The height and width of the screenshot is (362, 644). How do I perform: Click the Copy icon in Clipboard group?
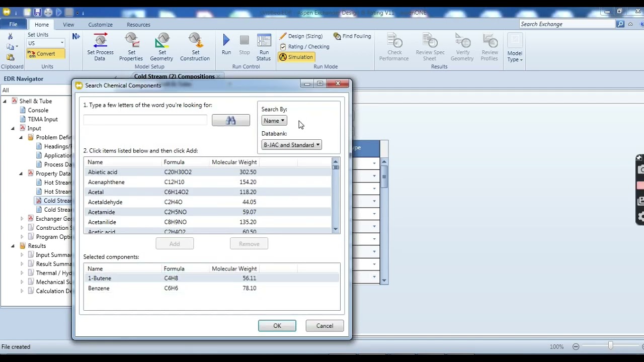click(x=10, y=47)
